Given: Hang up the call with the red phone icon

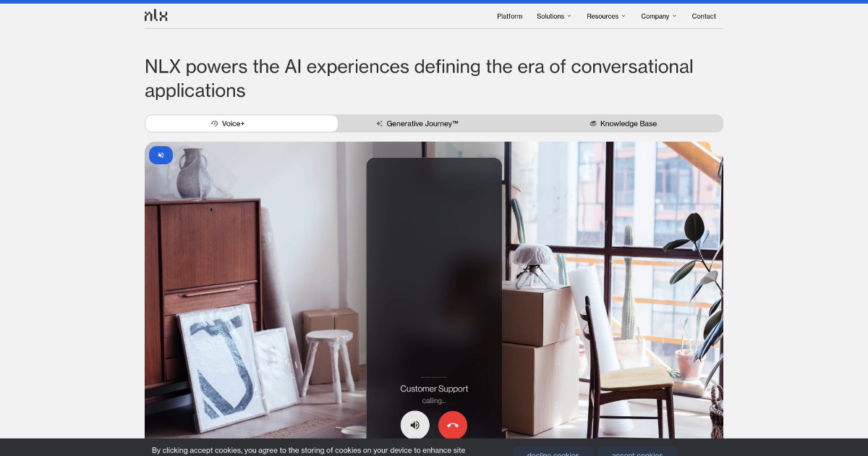Looking at the screenshot, I should pos(453,425).
